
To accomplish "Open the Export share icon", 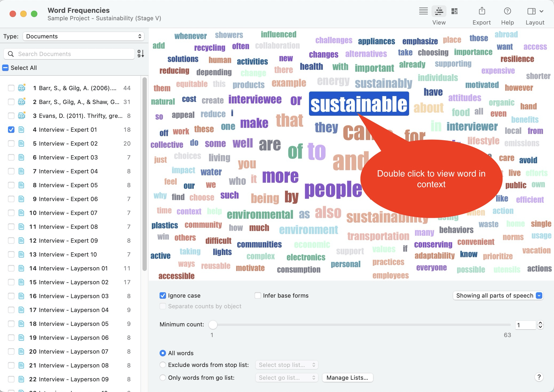I will pos(482,11).
